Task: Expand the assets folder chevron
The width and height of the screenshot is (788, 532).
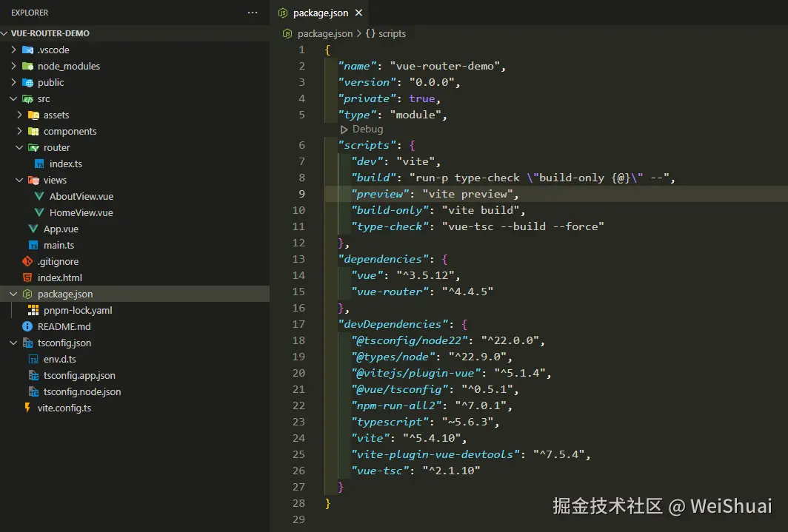Action: 19,115
